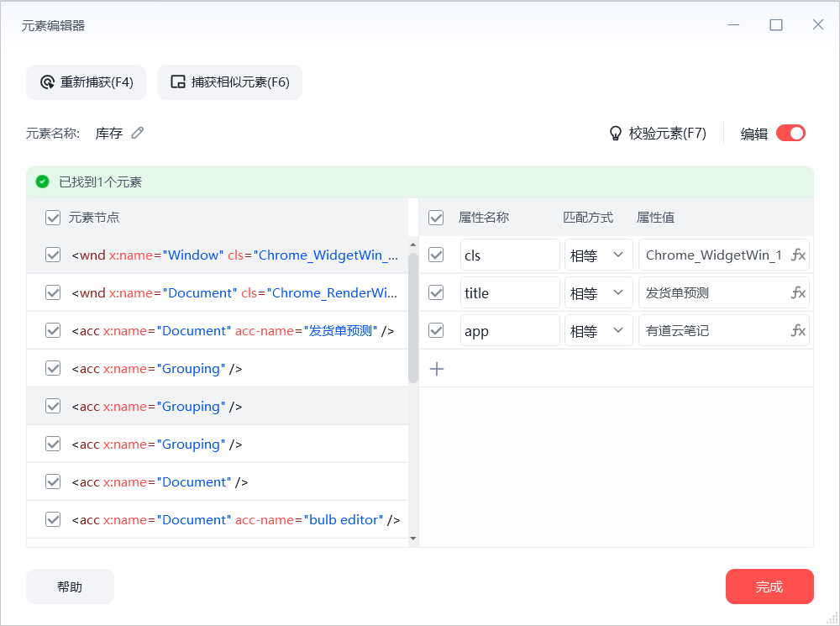Add new attribute with plus icon

[437, 369]
